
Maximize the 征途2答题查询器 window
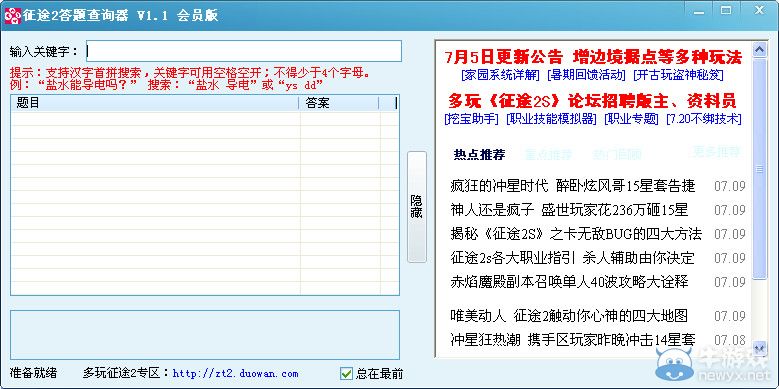pyautogui.click(x=726, y=10)
